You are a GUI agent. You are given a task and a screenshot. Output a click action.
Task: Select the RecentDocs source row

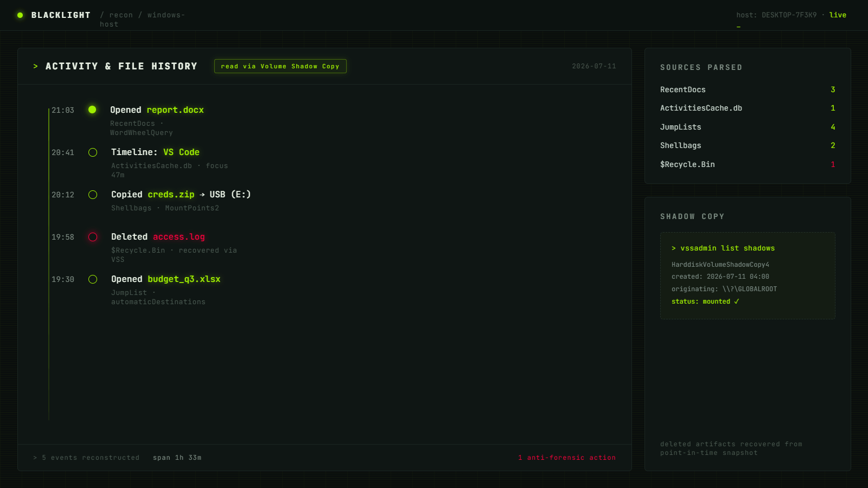pyautogui.click(x=748, y=89)
